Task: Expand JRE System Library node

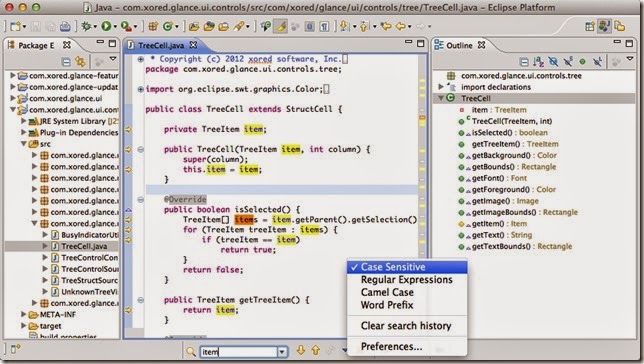Action: point(23,121)
